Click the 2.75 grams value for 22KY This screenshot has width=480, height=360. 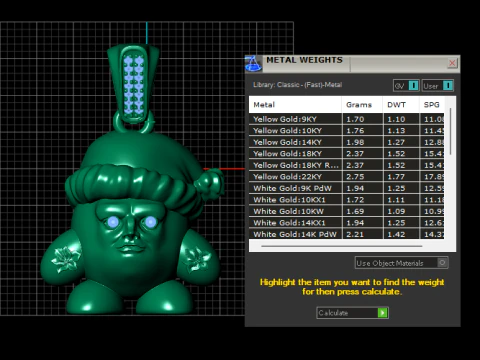click(x=355, y=177)
